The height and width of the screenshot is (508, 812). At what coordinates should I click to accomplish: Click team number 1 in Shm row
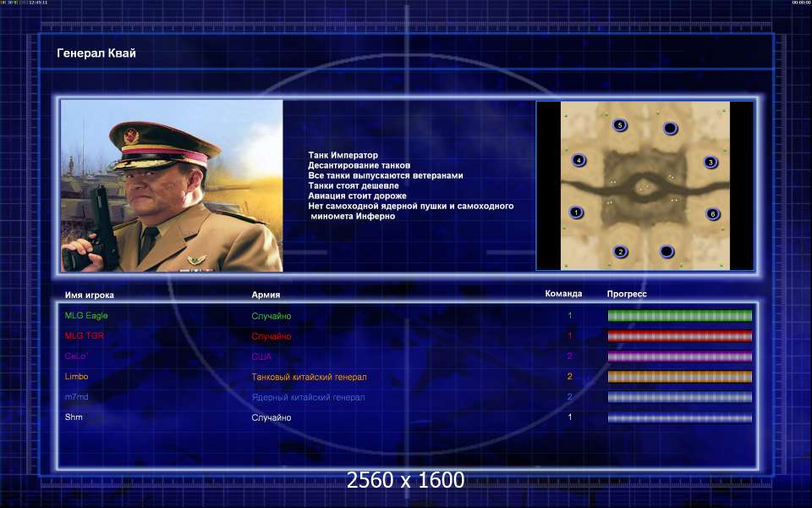tap(569, 417)
